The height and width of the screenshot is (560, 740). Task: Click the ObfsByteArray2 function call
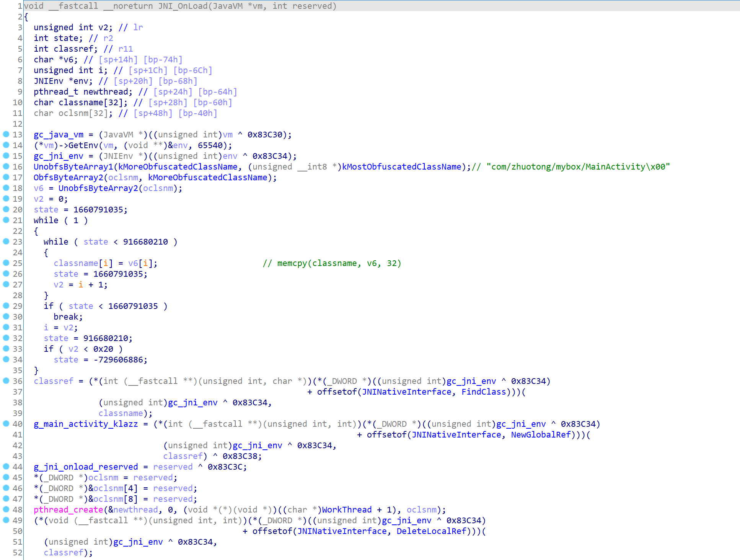(68, 178)
